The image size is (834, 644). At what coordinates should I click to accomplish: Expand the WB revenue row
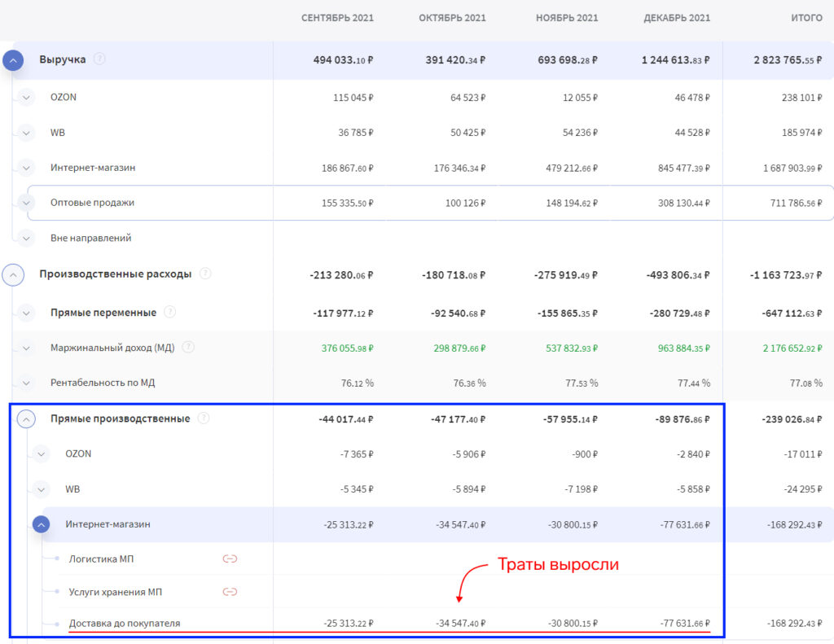(26, 133)
